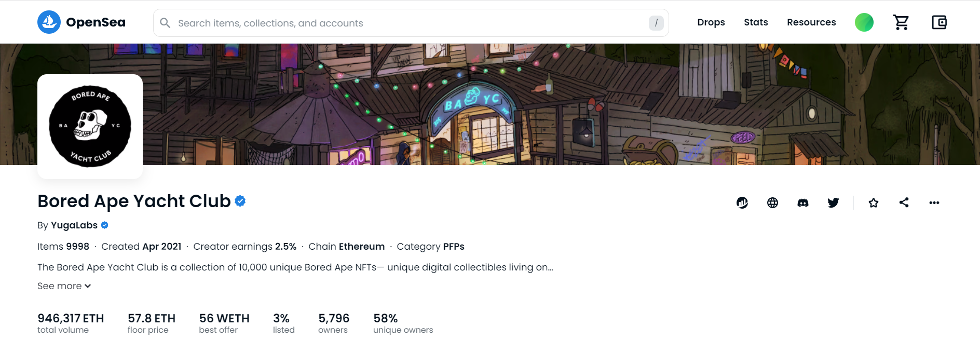Focus the search items and collections field
The width and height of the screenshot is (980, 353).
tap(411, 23)
